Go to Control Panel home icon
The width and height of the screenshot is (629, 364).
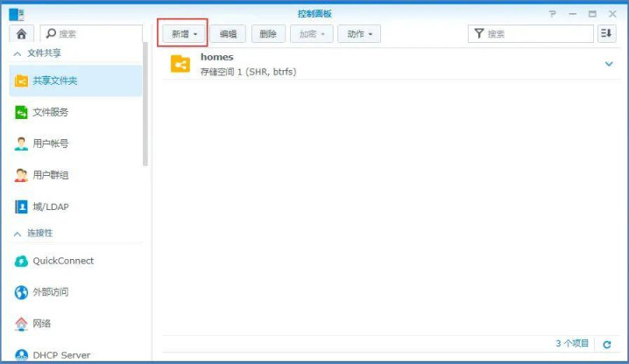click(21, 34)
